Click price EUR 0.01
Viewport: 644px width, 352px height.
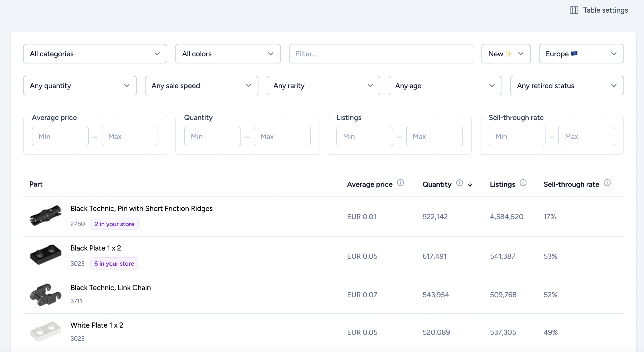coord(362,217)
